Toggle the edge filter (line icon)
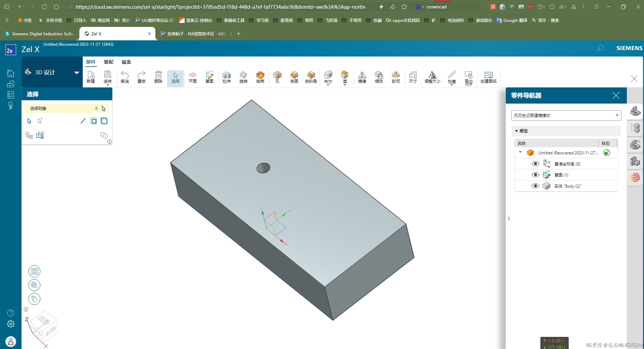The image size is (644, 349). (83, 121)
